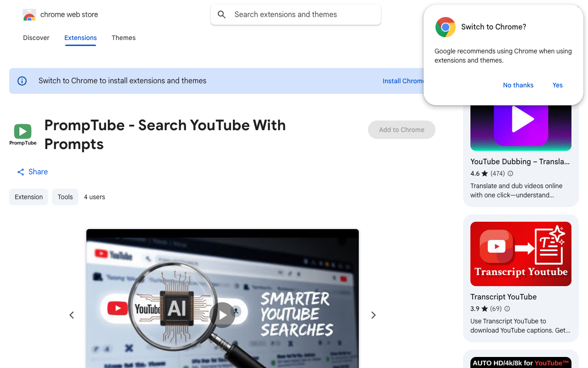Play the PrompTube preview video
588x368 pixels.
222,315
